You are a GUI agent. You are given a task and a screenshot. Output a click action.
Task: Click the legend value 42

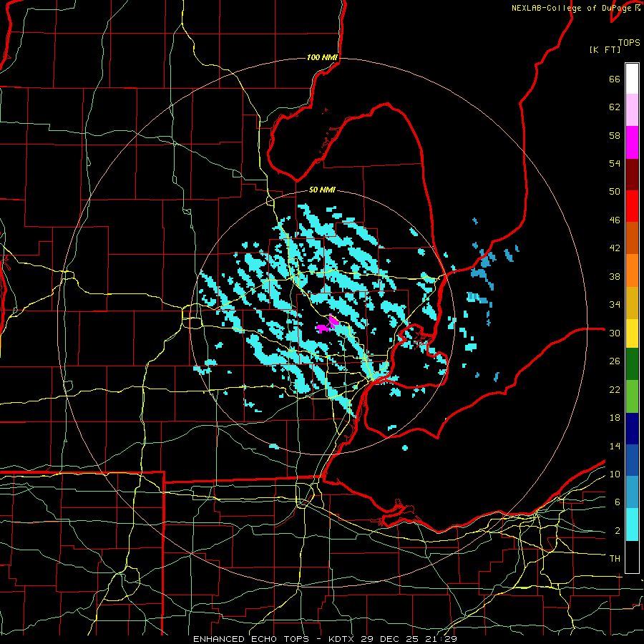click(615, 248)
